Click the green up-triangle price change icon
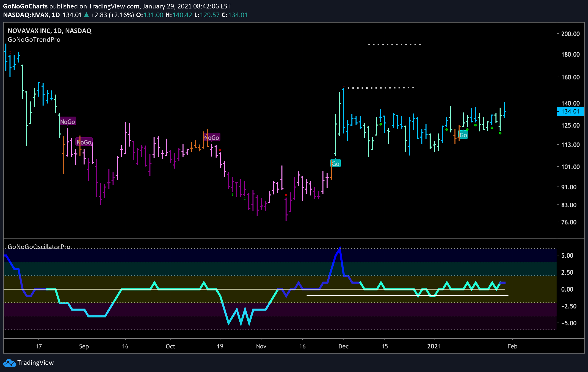The image size is (588, 372). (x=86, y=15)
